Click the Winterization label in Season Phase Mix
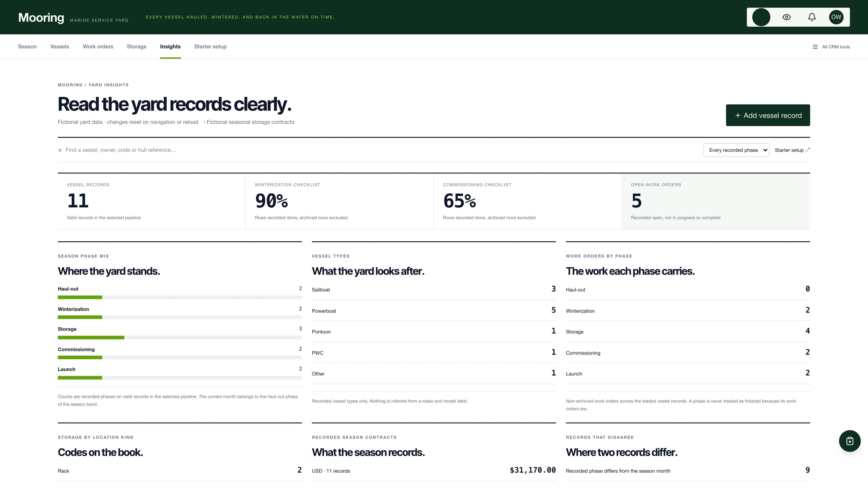Image resolution: width=868 pixels, height=488 pixels. coord(73,309)
